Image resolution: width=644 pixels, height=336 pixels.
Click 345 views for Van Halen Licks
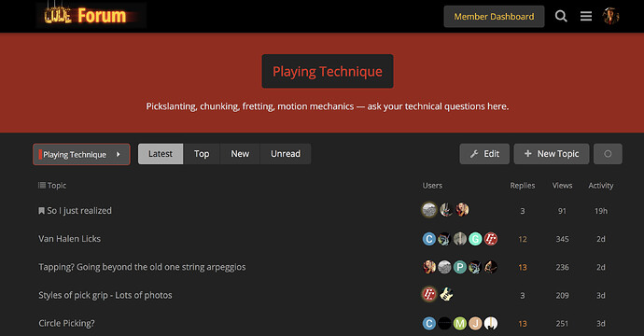click(562, 239)
